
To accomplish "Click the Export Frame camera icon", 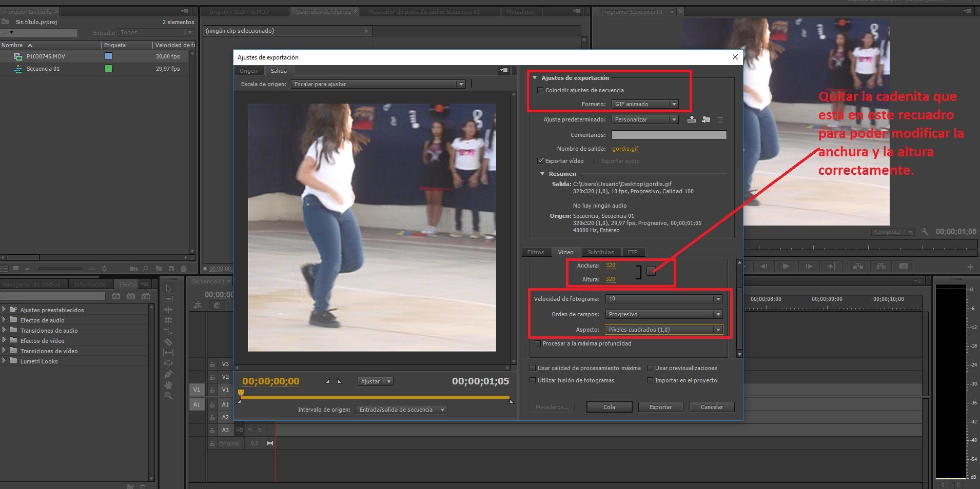I will click(904, 266).
